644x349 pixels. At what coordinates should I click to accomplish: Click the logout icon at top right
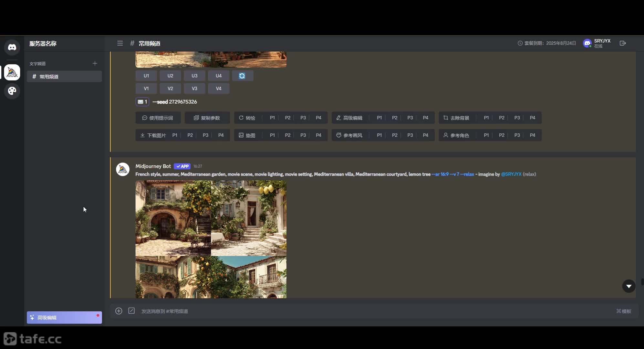coord(623,43)
